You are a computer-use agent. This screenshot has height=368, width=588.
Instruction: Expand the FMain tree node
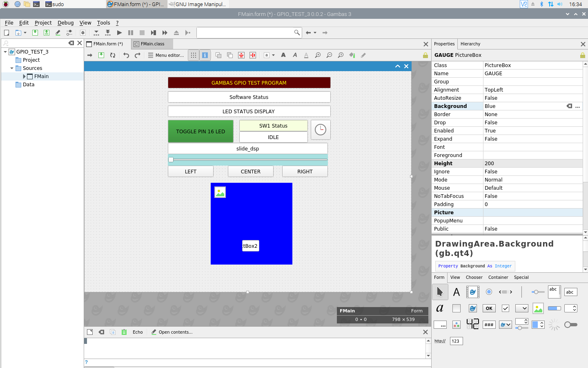click(24, 76)
